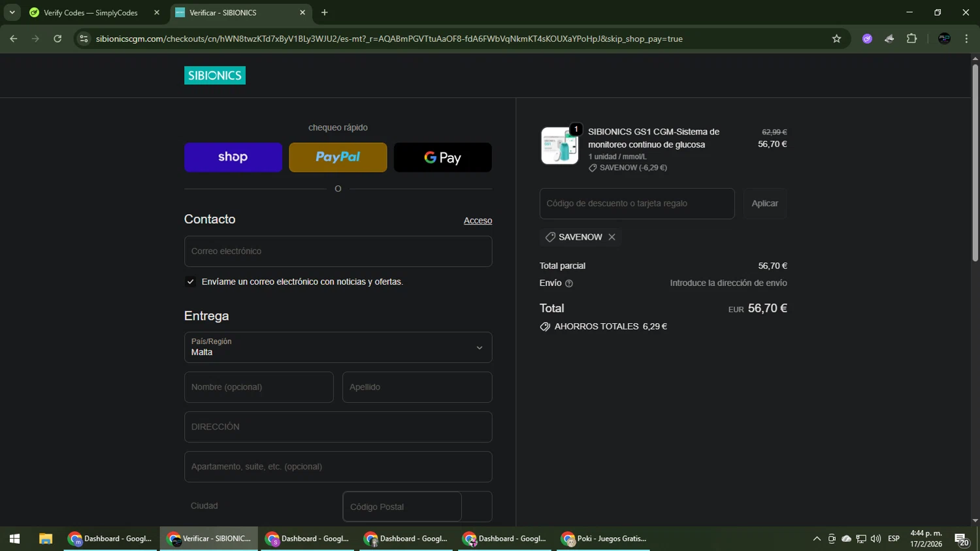Image resolution: width=980 pixels, height=551 pixels.
Task: Focus the DIRECCIÓN field
Action: click(x=338, y=427)
